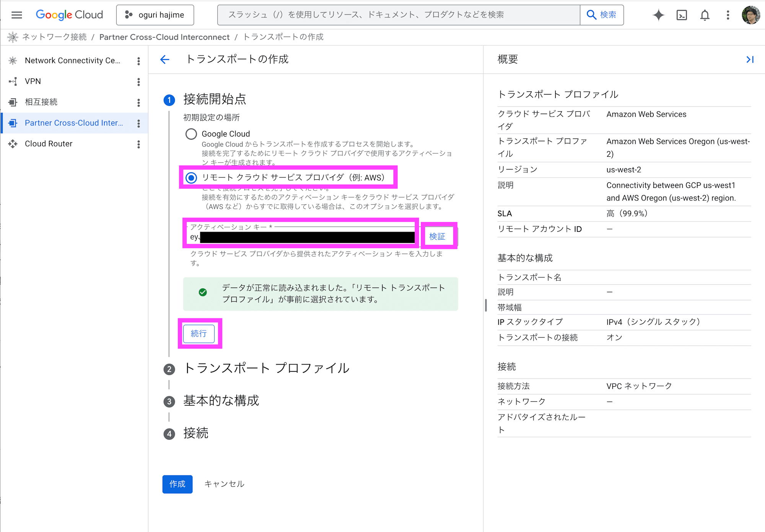Activate Cloud Shell terminal icon
765x532 pixels.
(x=682, y=15)
